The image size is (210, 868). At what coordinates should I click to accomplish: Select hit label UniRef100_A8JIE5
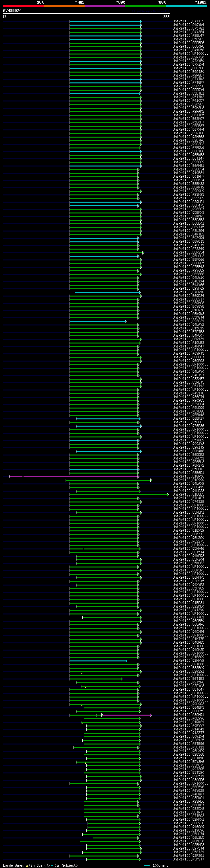(x=188, y=115)
